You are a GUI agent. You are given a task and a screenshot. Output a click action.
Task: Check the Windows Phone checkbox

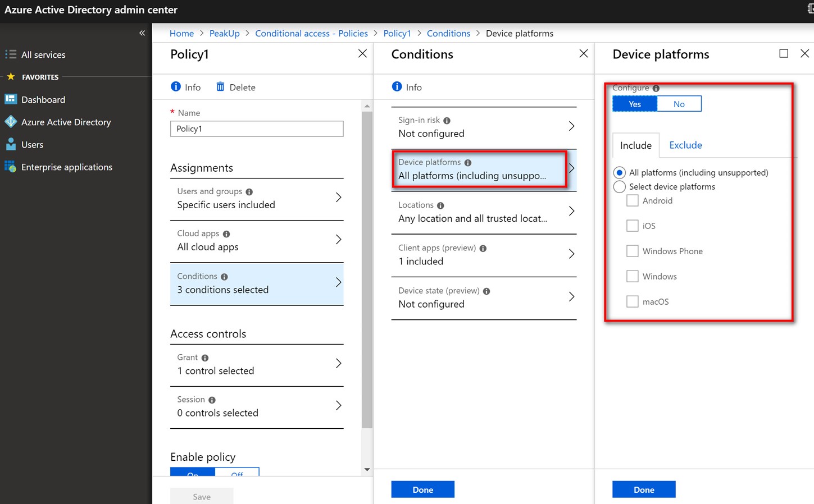point(633,251)
